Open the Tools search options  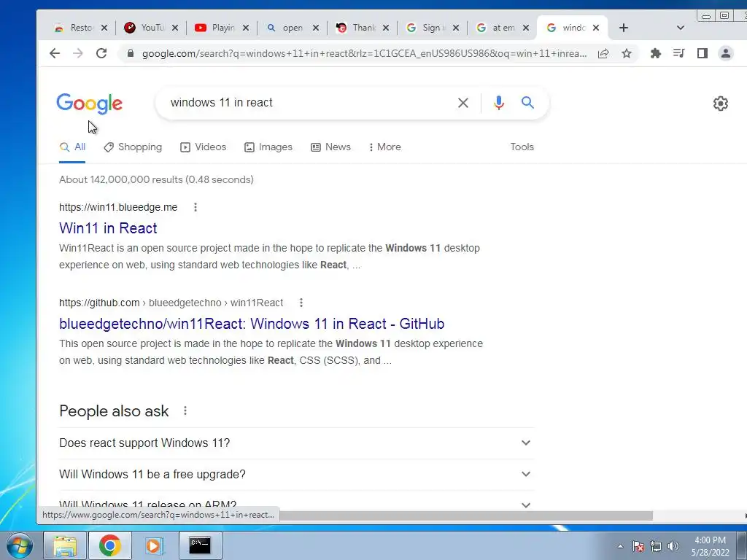(x=522, y=147)
